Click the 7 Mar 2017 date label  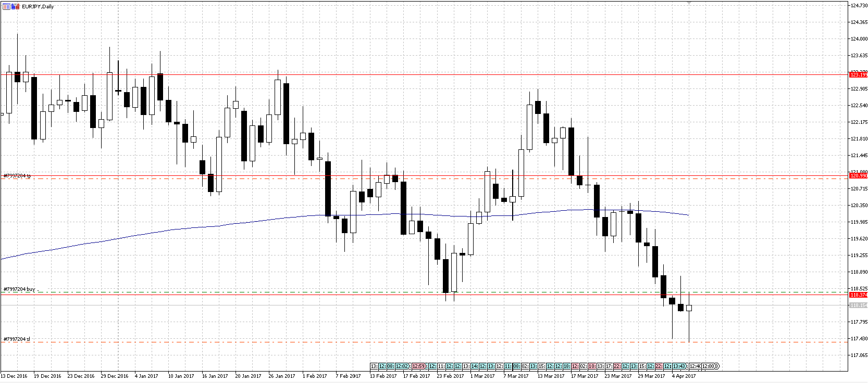click(x=516, y=376)
